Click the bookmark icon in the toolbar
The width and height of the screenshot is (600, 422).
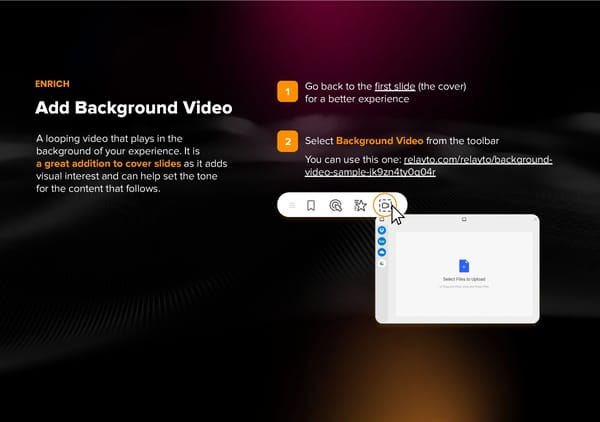311,206
